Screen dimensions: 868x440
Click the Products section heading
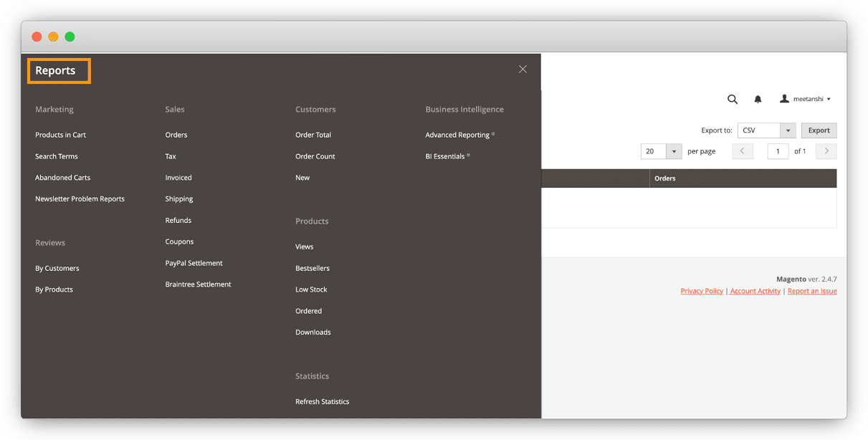(312, 221)
